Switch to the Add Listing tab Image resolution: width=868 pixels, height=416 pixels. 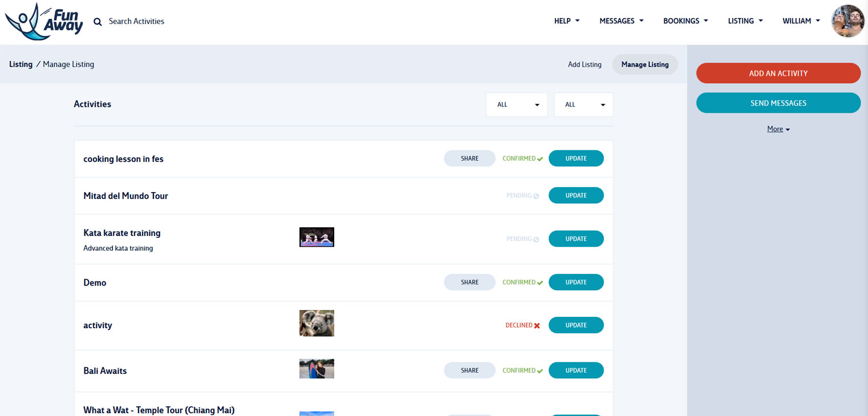585,65
